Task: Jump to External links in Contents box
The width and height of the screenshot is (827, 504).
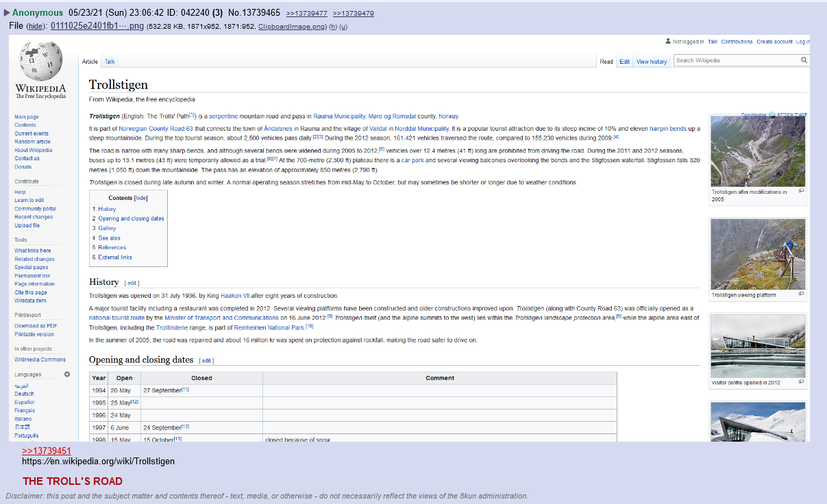Action: pos(115,257)
